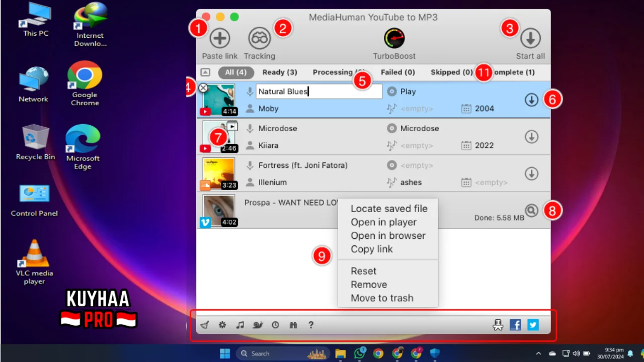
Task: Toggle the snail speed limit icon
Action: [258, 325]
